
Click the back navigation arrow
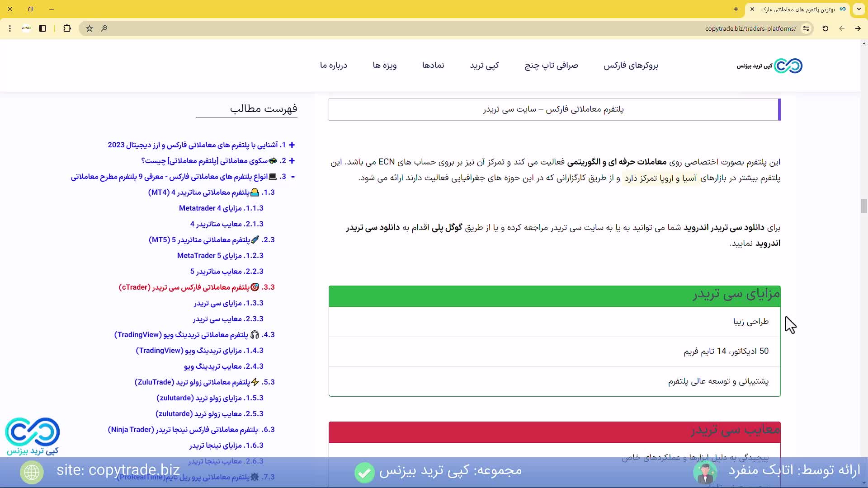click(842, 28)
